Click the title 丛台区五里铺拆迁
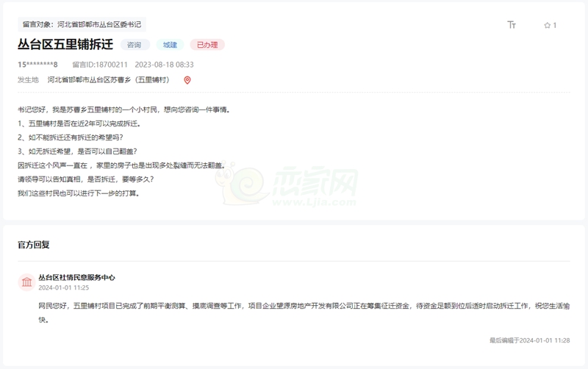This screenshot has width=588, height=369. coord(65,44)
